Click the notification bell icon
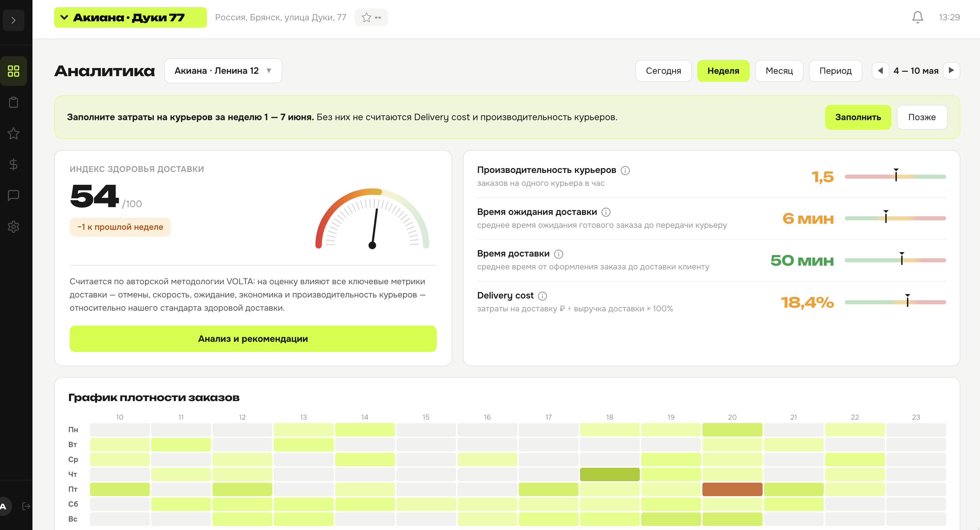980x530 pixels. (917, 17)
